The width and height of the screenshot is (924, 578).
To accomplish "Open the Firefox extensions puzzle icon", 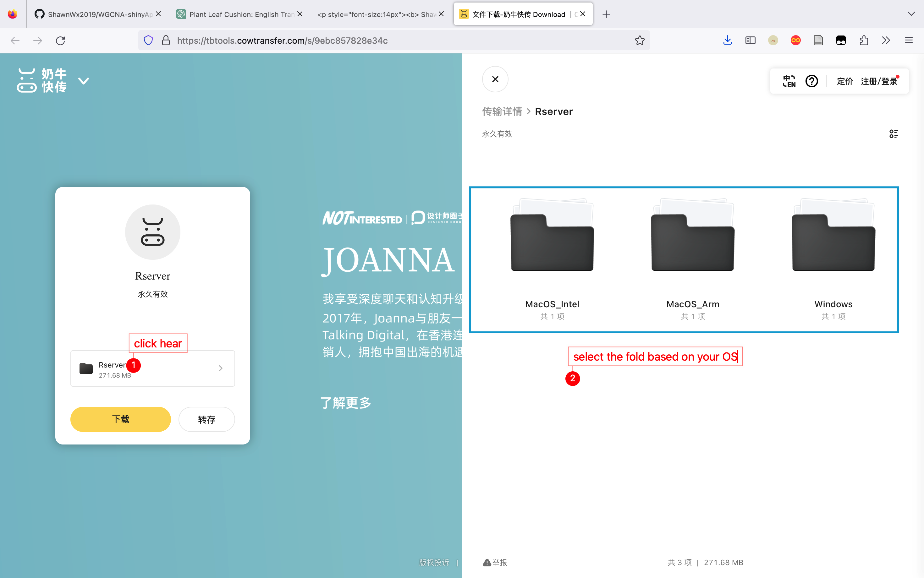I will point(864,41).
